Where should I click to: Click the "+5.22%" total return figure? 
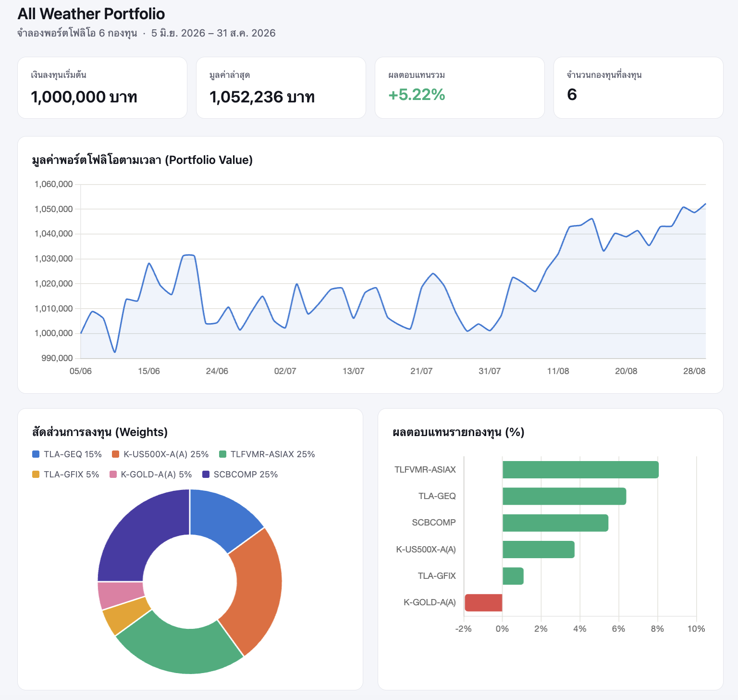point(417,95)
